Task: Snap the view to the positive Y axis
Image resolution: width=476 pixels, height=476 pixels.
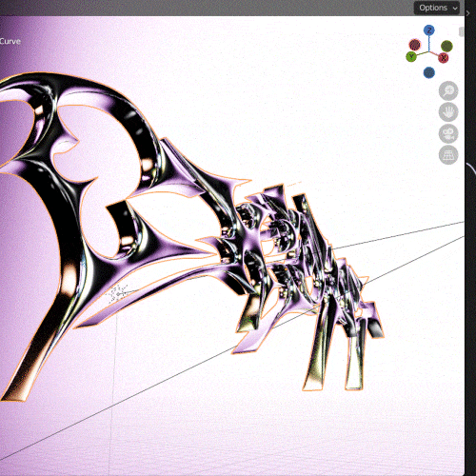Action: point(411,57)
